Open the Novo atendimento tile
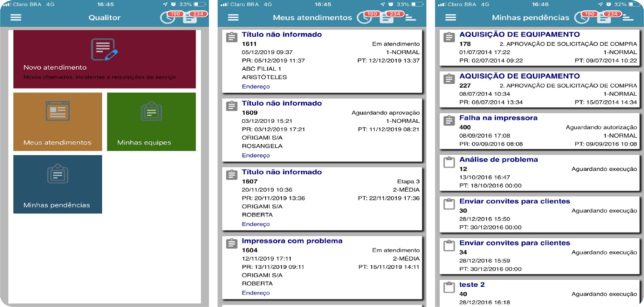This screenshot has width=644, height=307. pyautogui.click(x=105, y=59)
